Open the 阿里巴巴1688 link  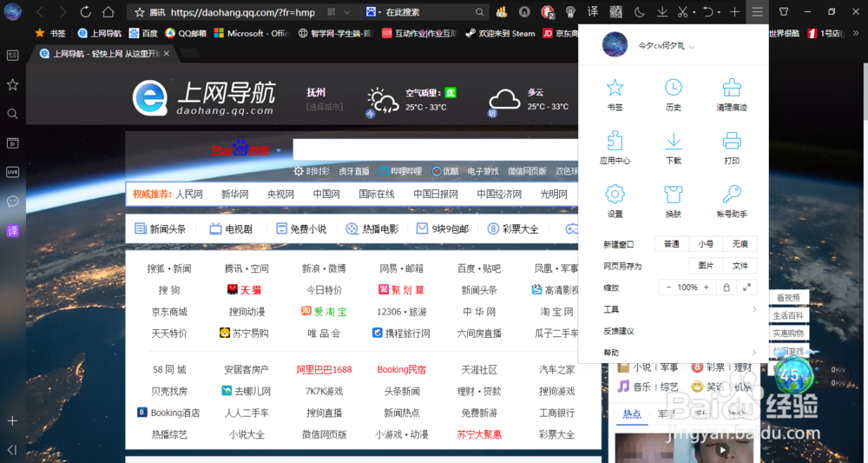click(324, 369)
